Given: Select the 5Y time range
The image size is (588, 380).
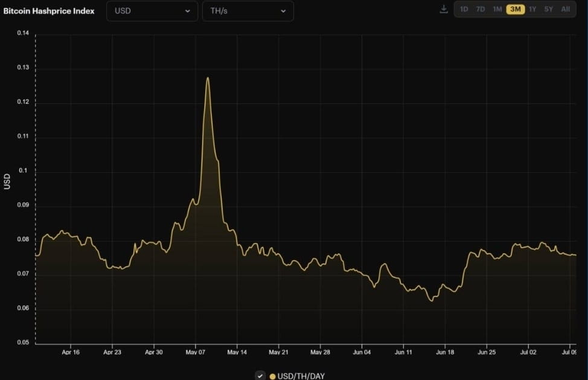Looking at the screenshot, I should point(549,10).
